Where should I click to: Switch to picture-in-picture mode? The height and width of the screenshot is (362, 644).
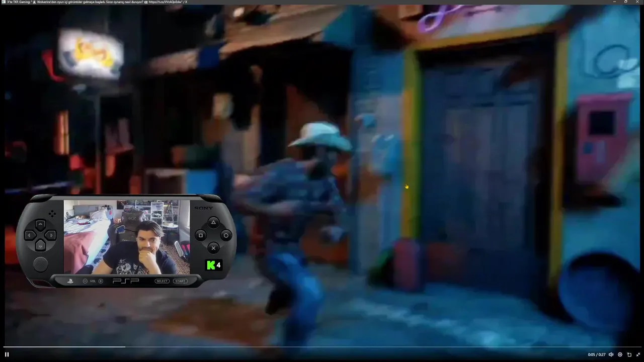click(x=629, y=354)
